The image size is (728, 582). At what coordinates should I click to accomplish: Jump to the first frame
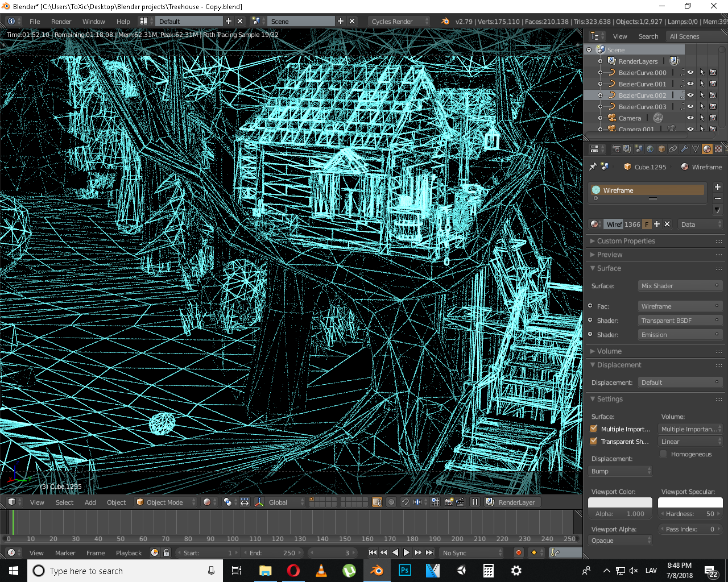pos(373,552)
